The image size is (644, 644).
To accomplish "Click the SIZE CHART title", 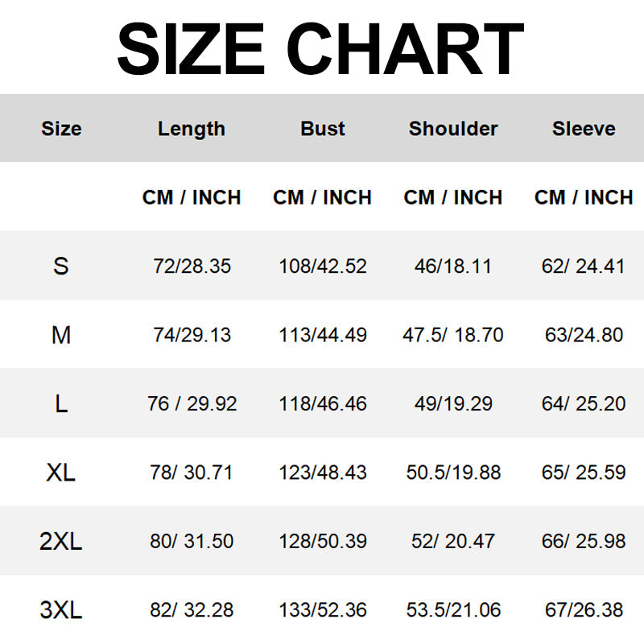I will tap(320, 48).
